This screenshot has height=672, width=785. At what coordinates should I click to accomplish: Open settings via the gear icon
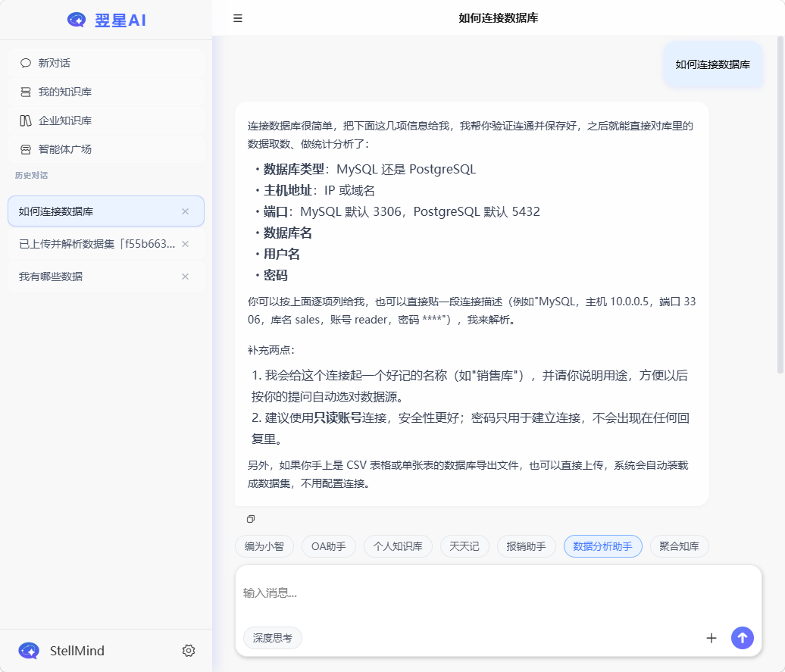click(189, 651)
